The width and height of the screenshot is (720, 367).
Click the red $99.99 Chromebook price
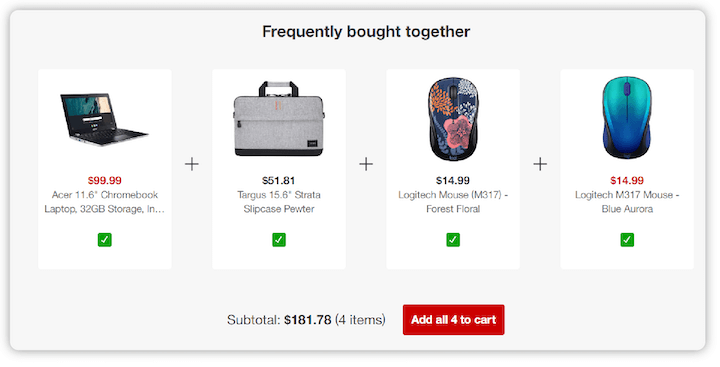click(x=105, y=180)
